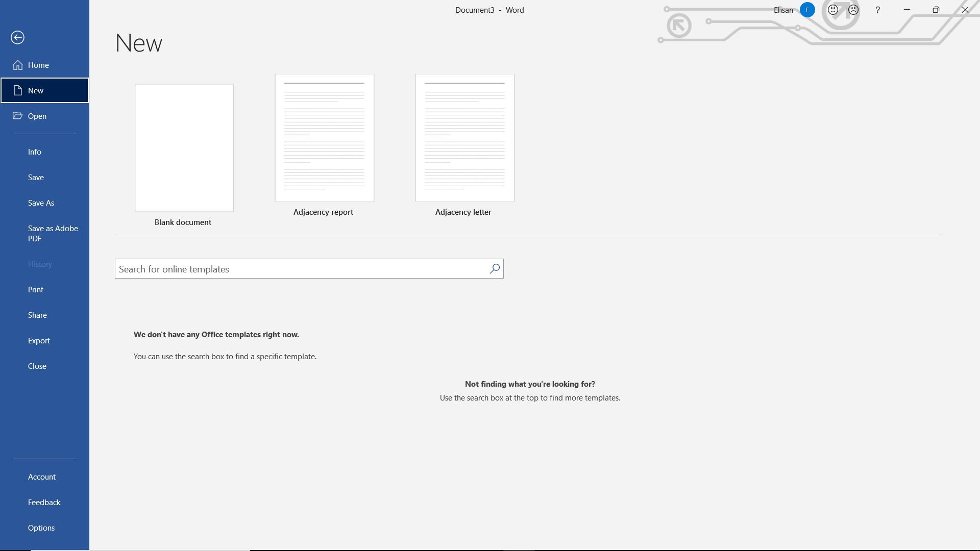Open the Account page
980x551 pixels.
[42, 477]
